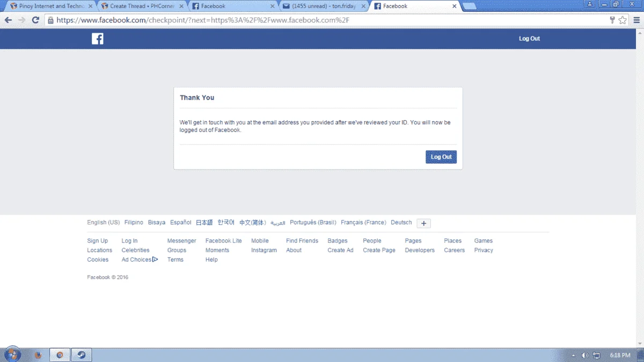The width and height of the screenshot is (644, 362).
Task: Select English (US) language
Action: coord(104,223)
